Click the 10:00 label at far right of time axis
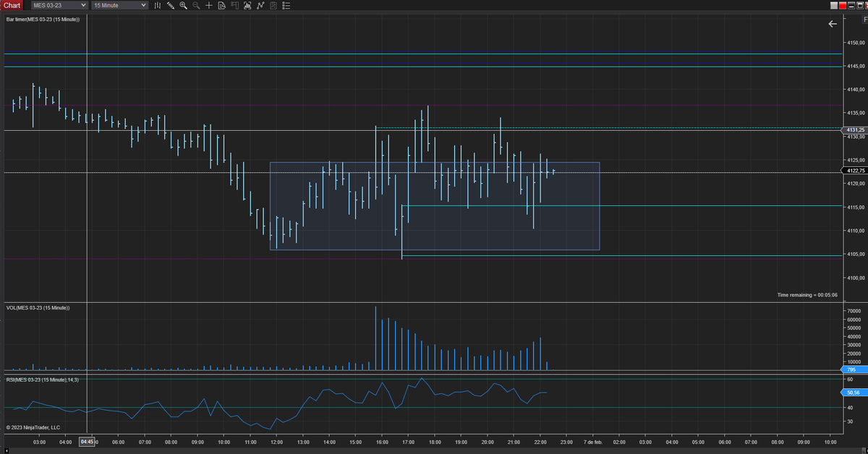This screenshot has width=868, height=454. click(x=830, y=441)
